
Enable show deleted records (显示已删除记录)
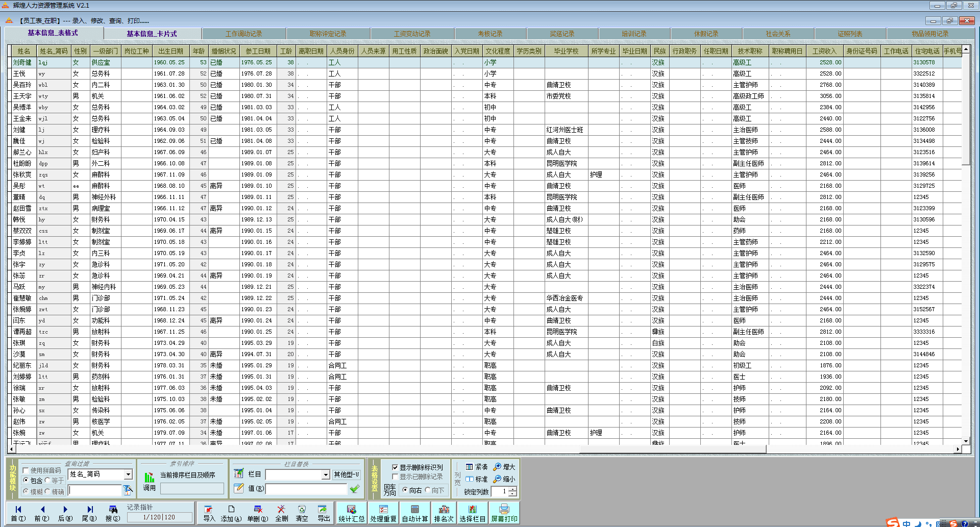pos(417,476)
